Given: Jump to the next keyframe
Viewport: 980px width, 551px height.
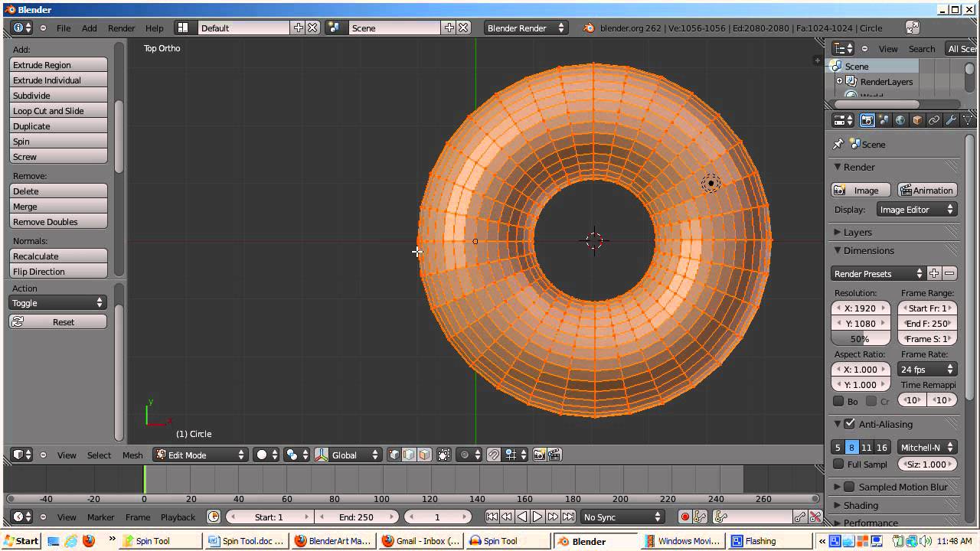Looking at the screenshot, I should [x=553, y=517].
